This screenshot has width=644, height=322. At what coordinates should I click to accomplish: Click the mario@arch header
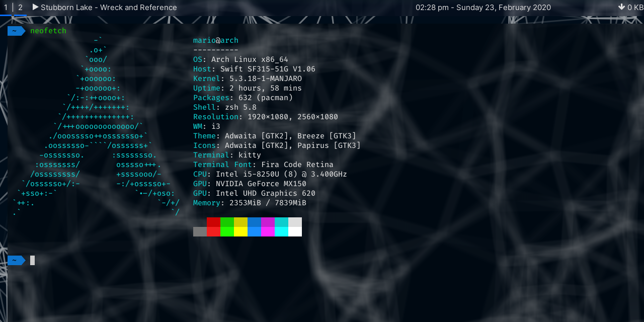[216, 40]
